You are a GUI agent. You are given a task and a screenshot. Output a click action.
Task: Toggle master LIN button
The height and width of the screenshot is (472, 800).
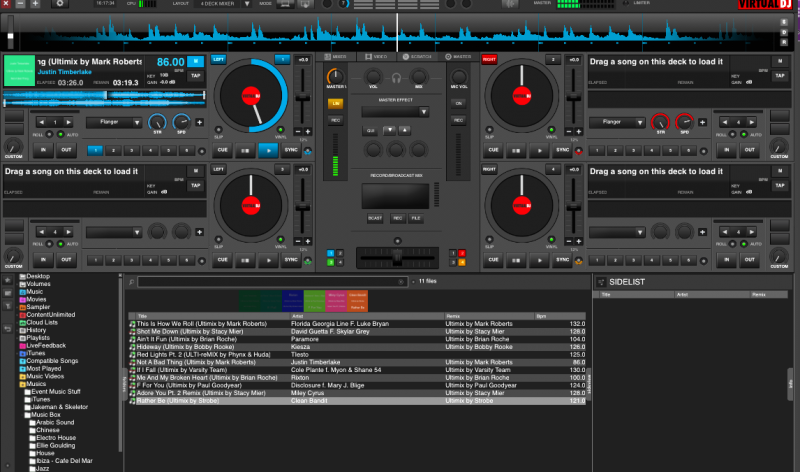(x=336, y=104)
